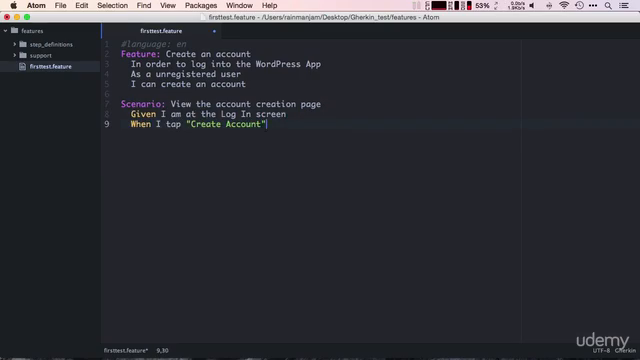Screen dimensions: 640x360
Task: Select the step_definitions folder label
Action: (51, 44)
